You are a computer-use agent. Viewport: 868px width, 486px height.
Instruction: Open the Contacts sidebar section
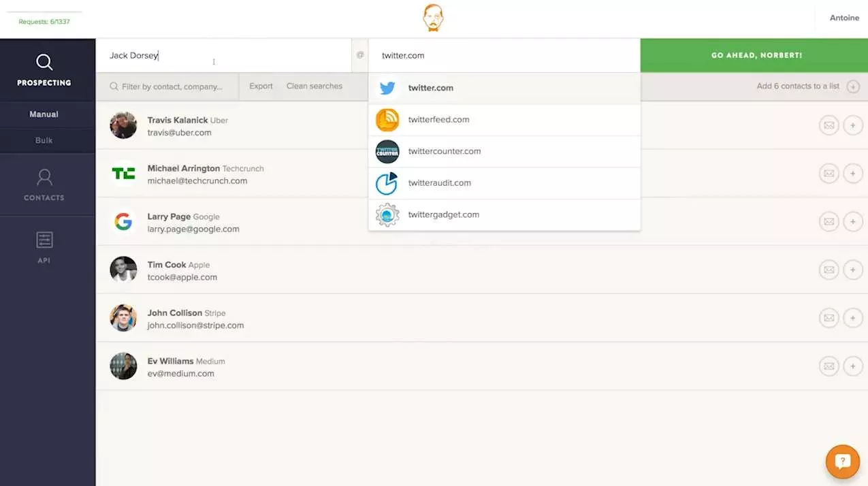click(44, 185)
